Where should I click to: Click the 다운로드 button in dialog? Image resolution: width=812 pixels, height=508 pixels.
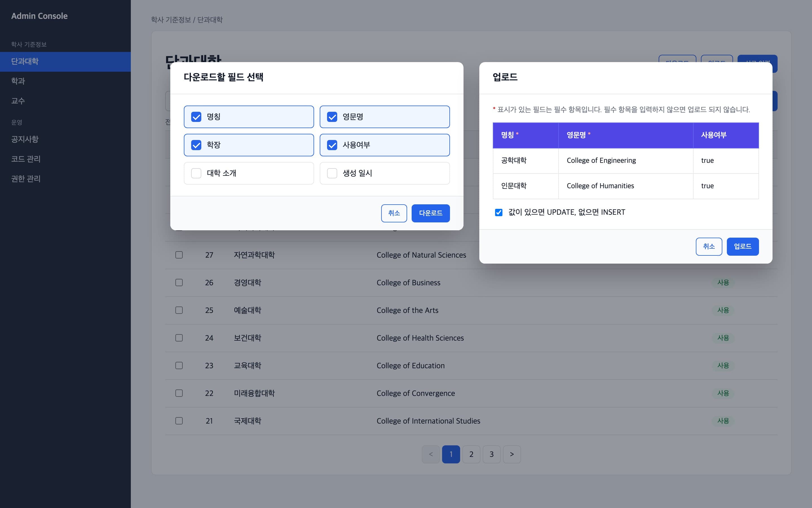(x=431, y=213)
